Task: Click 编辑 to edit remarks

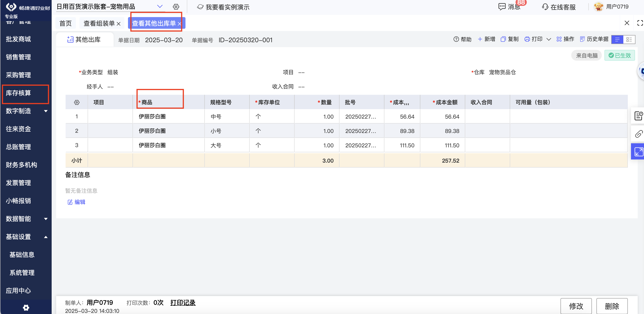Action: click(x=77, y=202)
